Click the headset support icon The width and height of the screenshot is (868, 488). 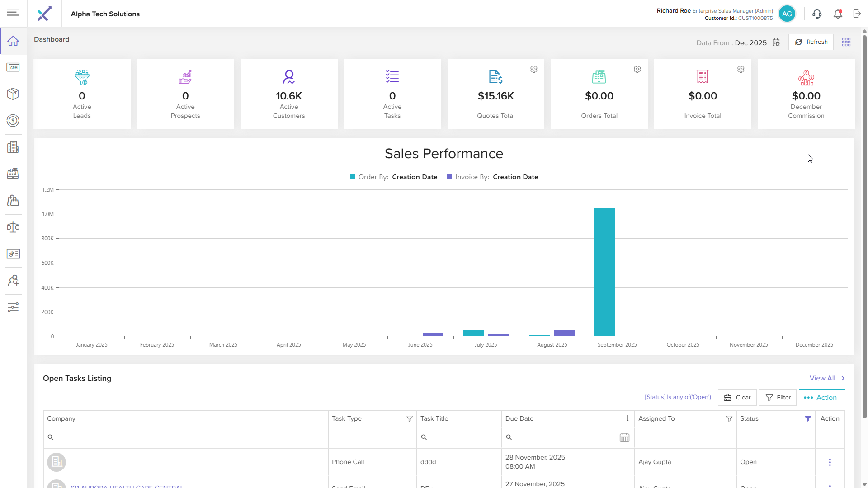[816, 14]
